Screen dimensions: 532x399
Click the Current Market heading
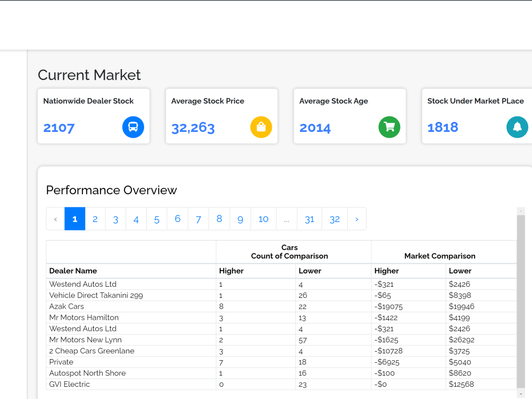(89, 75)
